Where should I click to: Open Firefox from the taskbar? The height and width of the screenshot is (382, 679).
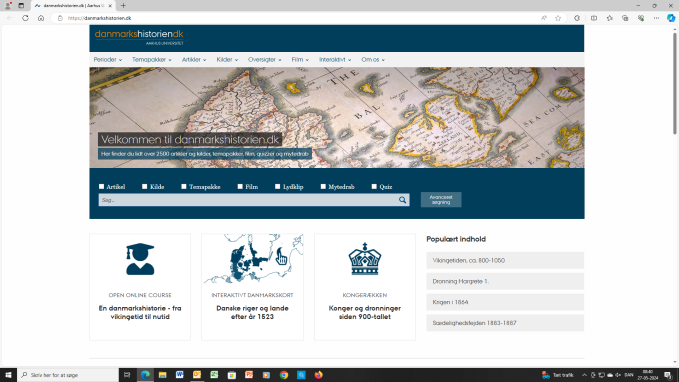(318, 375)
